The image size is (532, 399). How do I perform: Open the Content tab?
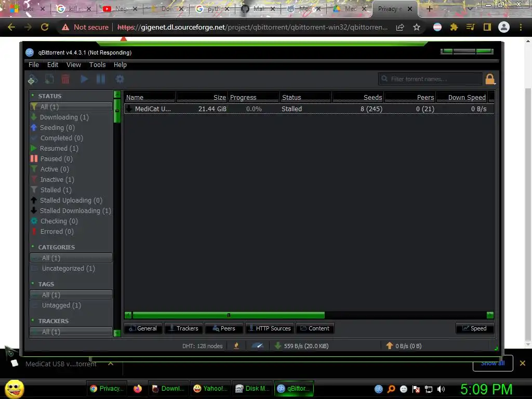click(315, 328)
